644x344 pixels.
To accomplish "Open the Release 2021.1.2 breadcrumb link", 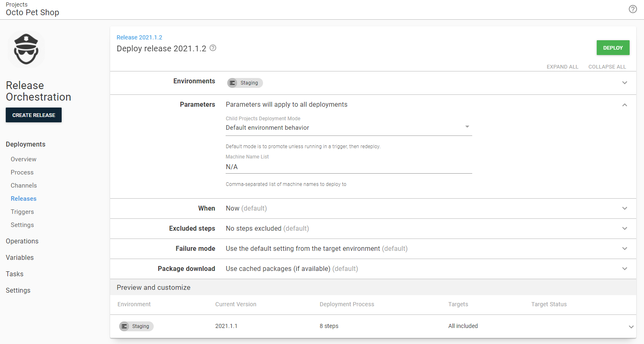I will pos(139,37).
